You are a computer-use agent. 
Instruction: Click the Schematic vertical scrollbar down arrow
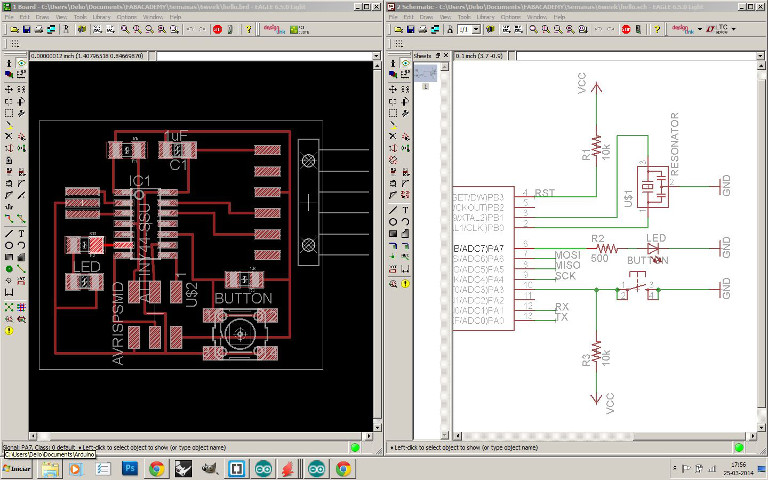click(760, 427)
